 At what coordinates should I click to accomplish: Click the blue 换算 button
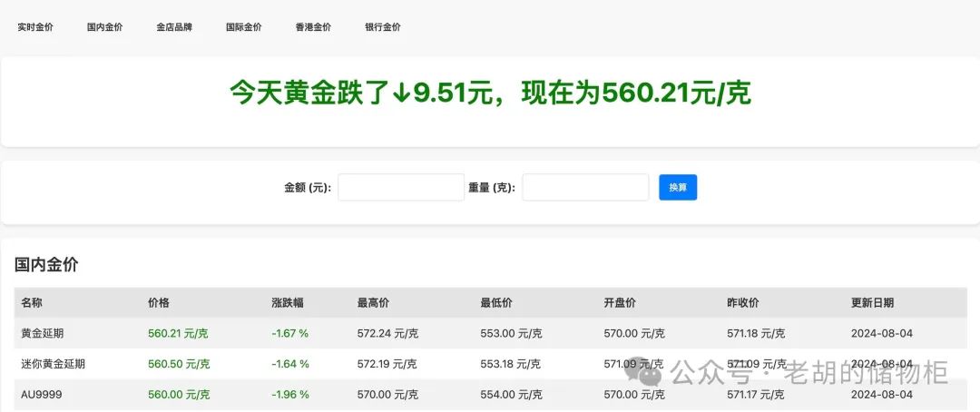click(x=678, y=188)
